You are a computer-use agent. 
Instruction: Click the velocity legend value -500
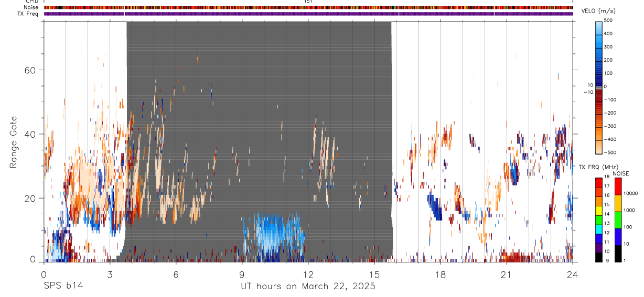tap(609, 152)
